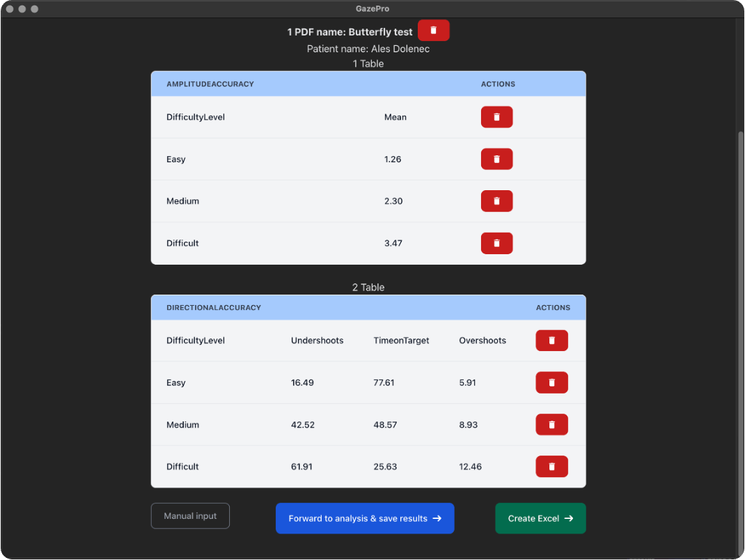Delete the Medium 2.30 row
This screenshot has height=560, width=745.
point(496,201)
